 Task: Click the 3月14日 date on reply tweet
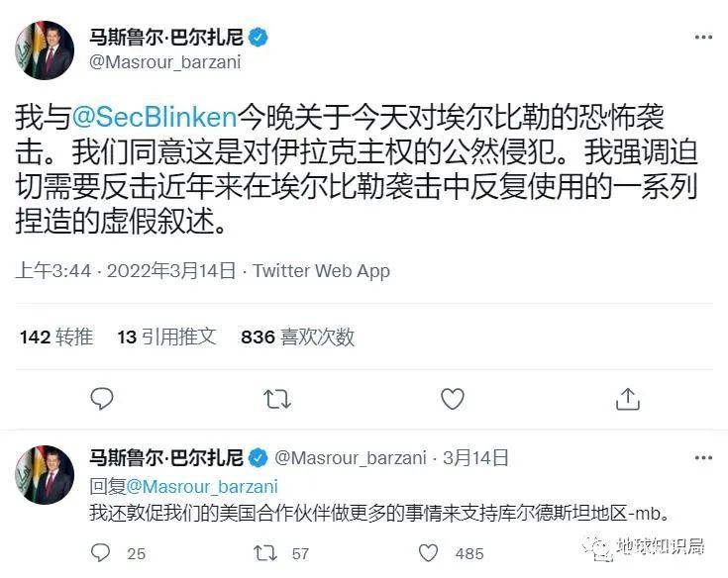(x=475, y=458)
